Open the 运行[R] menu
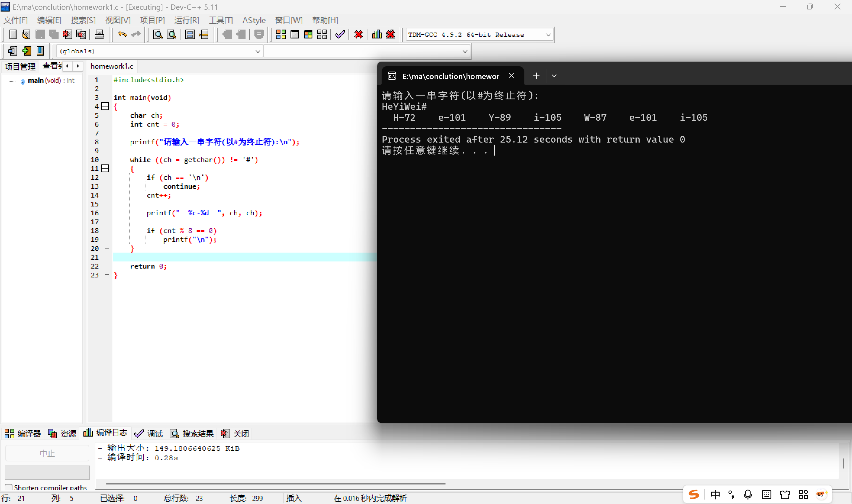 [x=186, y=20]
